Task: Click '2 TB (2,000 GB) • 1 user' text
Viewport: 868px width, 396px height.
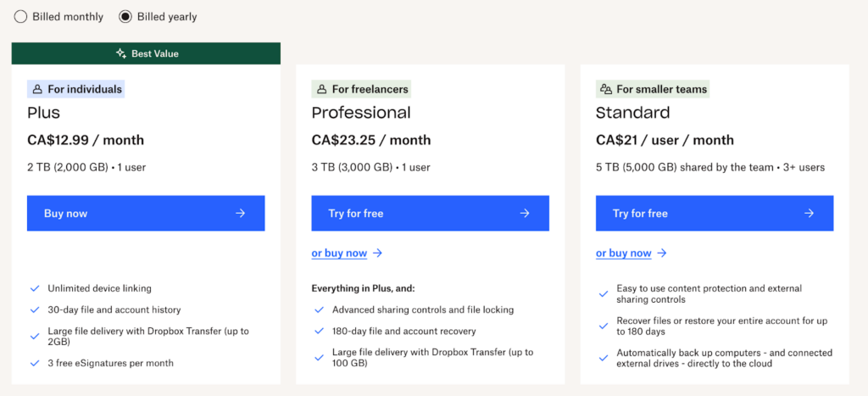Action: pos(86,167)
